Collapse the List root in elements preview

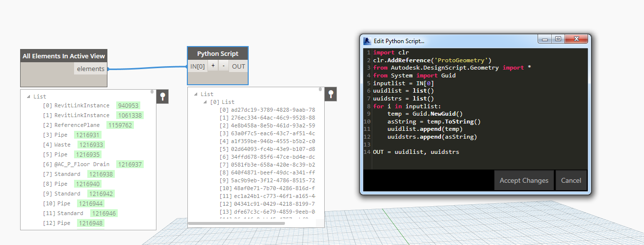(x=28, y=97)
